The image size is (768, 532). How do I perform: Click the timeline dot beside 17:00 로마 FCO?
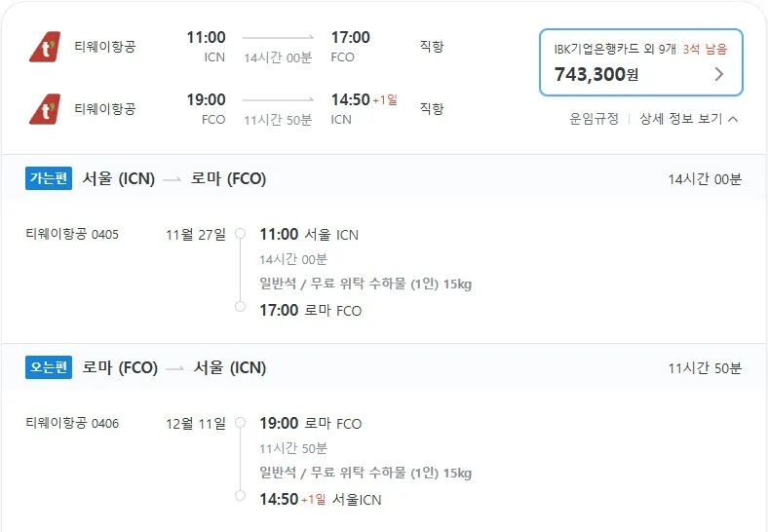click(241, 306)
